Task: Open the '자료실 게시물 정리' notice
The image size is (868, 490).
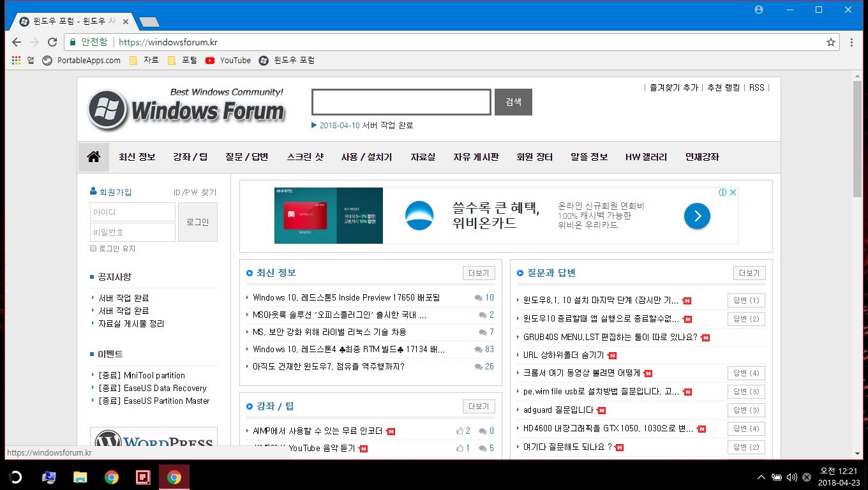Action: coord(131,323)
